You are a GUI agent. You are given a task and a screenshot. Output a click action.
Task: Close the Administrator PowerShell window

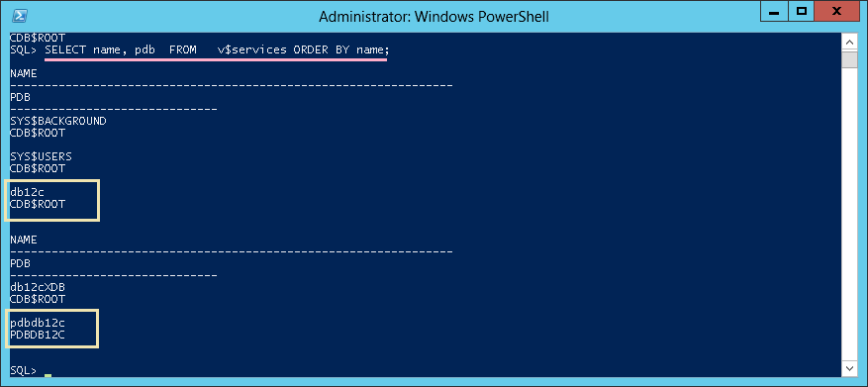click(836, 11)
